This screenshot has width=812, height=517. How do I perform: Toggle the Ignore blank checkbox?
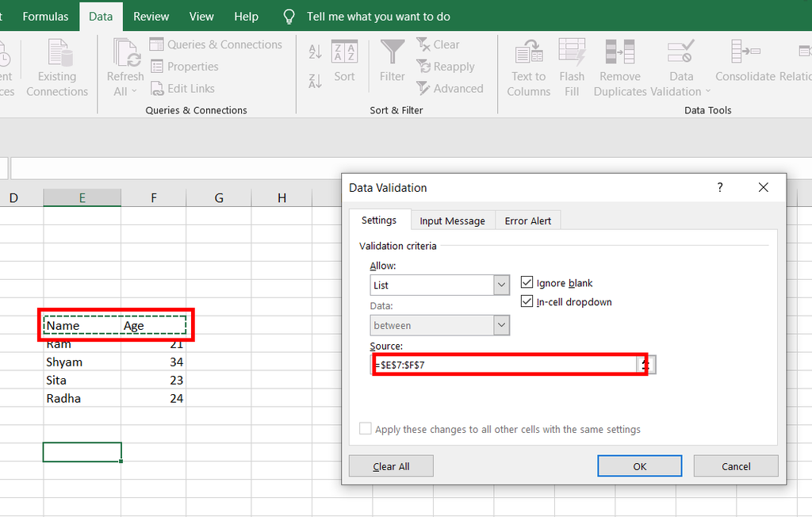click(x=527, y=282)
